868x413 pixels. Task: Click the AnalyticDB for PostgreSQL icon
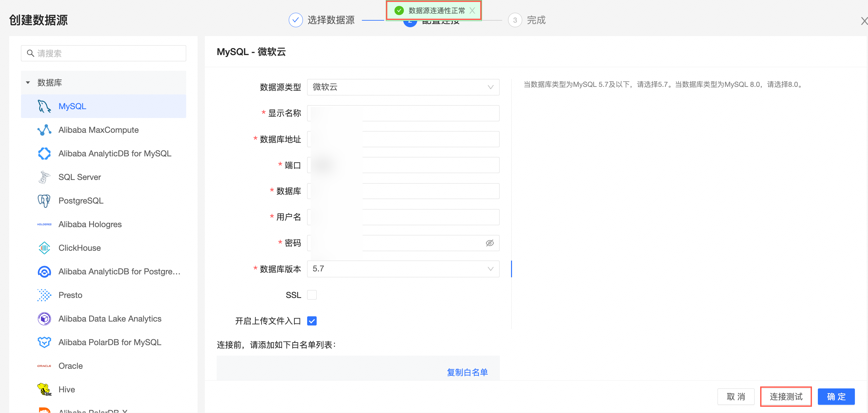click(x=44, y=271)
